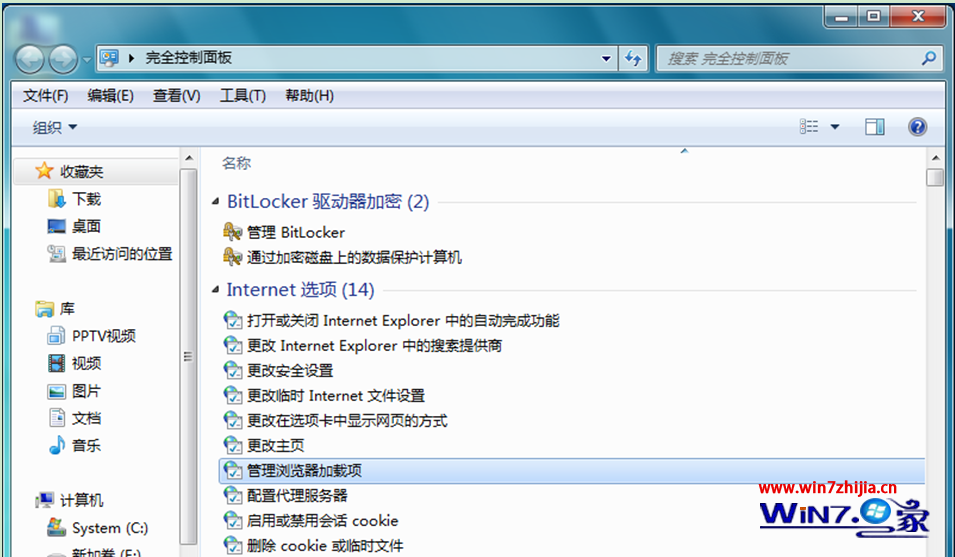Click the blue Help question mark icon
This screenshot has width=955, height=557.
917,127
